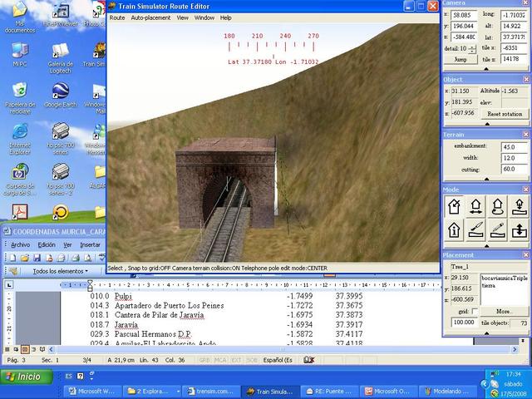Open the Route menu
The width and height of the screenshot is (532, 399).
pyautogui.click(x=117, y=17)
